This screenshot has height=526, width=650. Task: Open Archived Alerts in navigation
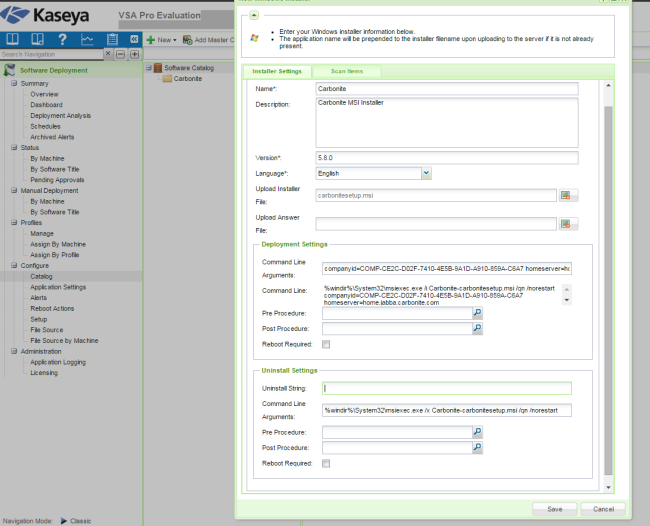52,137
